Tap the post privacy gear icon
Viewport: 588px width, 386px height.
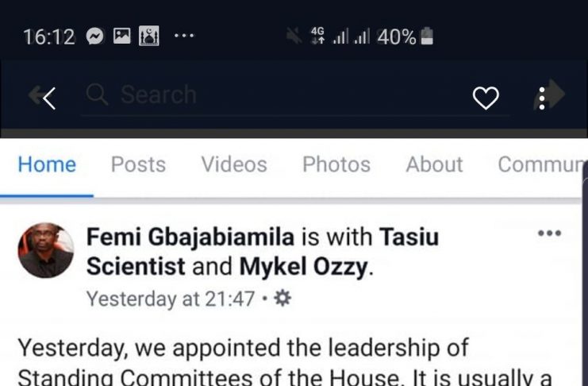coord(282,299)
